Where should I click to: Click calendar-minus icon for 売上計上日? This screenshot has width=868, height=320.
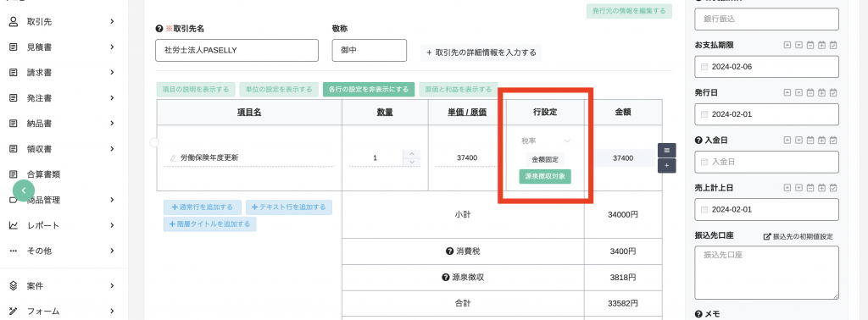(x=811, y=188)
